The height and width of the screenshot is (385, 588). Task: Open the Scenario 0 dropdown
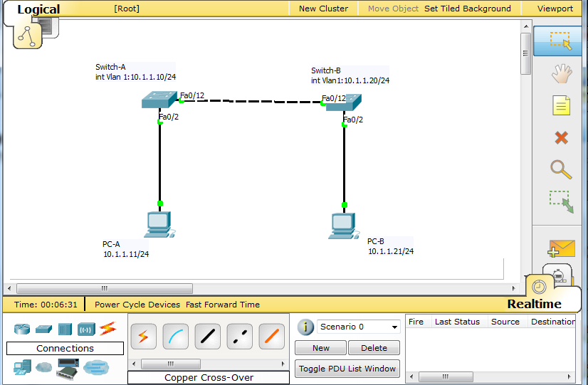359,327
